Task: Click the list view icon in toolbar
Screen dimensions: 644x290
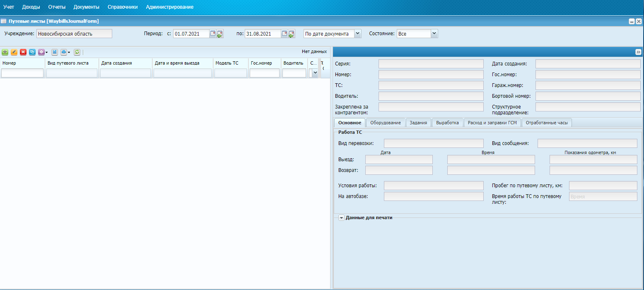Action: coord(55,52)
